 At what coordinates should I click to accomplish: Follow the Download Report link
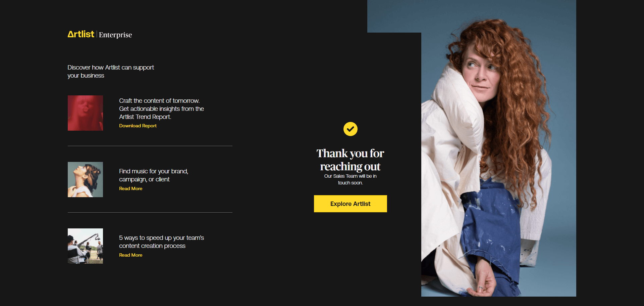point(138,126)
